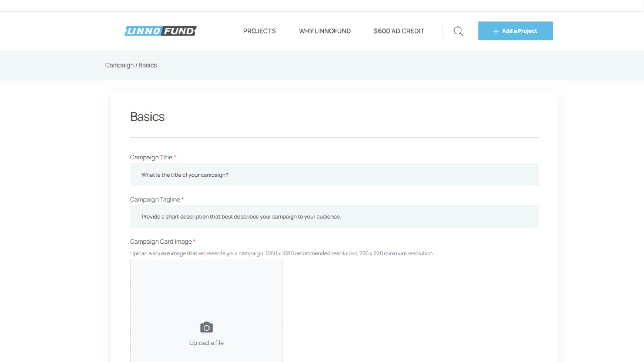644x362 pixels.
Task: Focus the Campaign Tagline input field
Action: pyautogui.click(x=334, y=217)
